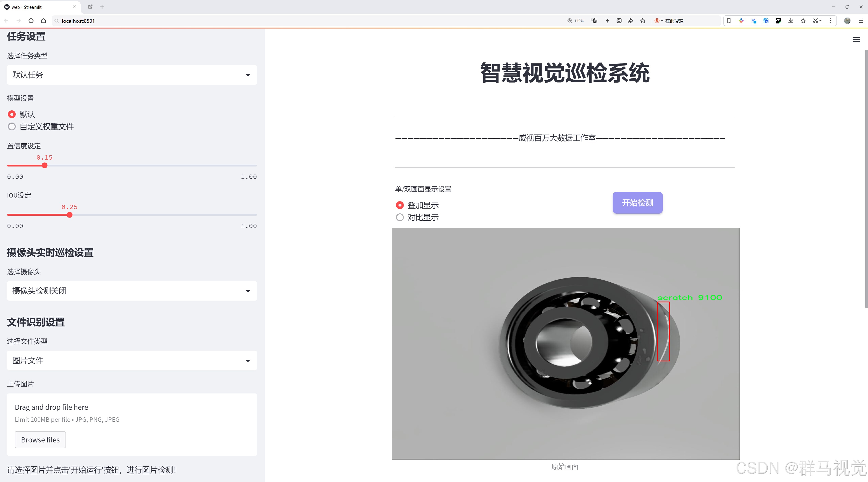Click the browser reload icon

coord(31,21)
